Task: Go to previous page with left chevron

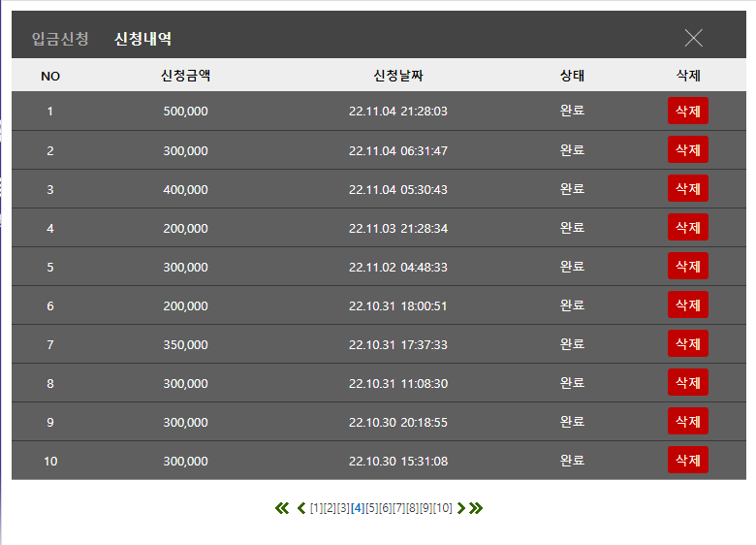Action: pos(301,508)
